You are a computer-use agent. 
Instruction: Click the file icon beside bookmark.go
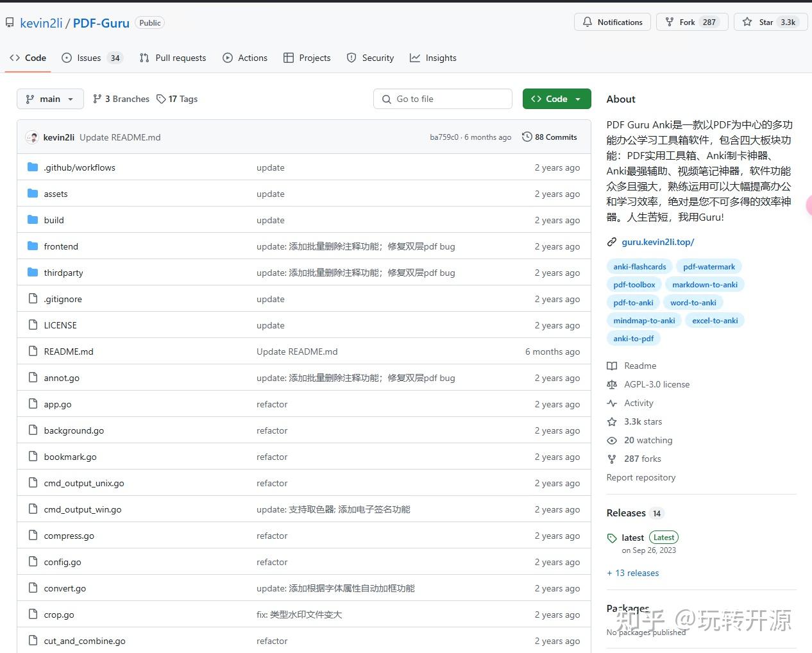click(x=33, y=457)
